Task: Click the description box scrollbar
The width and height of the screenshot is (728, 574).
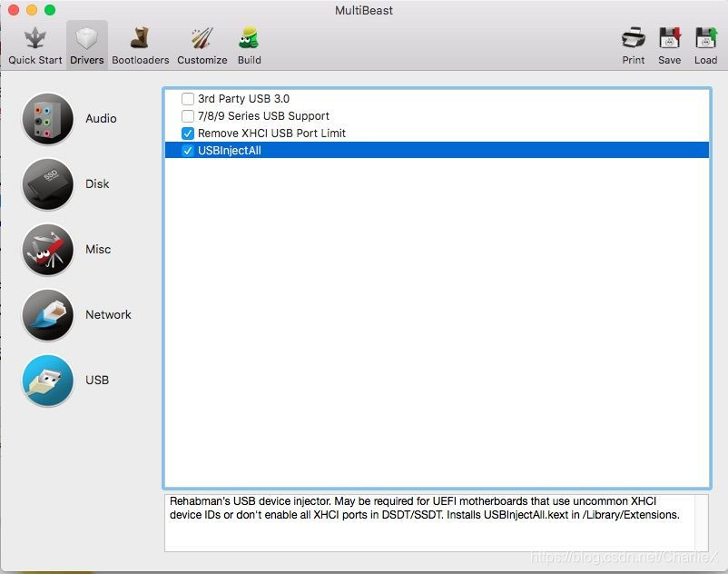Action: tap(701, 523)
